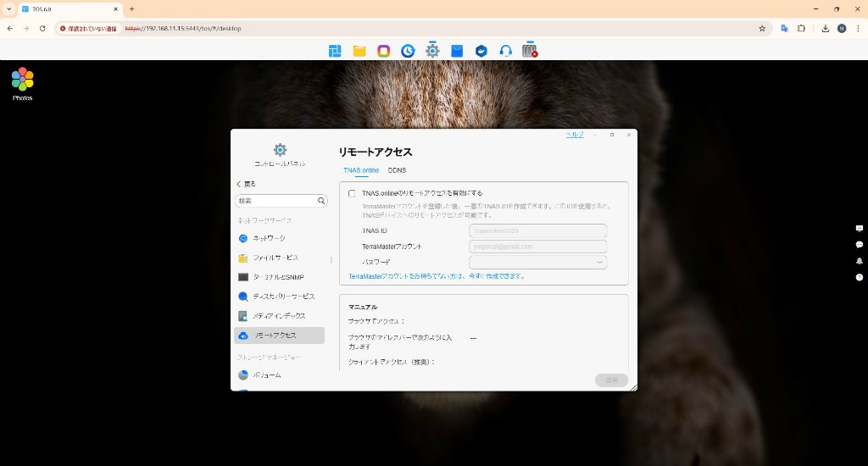Click the TNAS ID input field
Screen dimensions: 868x466
click(x=537, y=230)
